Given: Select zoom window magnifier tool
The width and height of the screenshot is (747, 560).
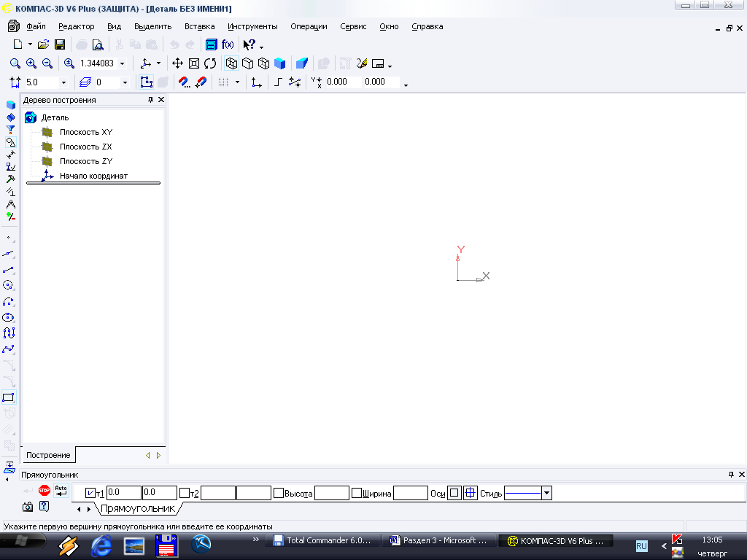Looking at the screenshot, I should click(x=15, y=63).
